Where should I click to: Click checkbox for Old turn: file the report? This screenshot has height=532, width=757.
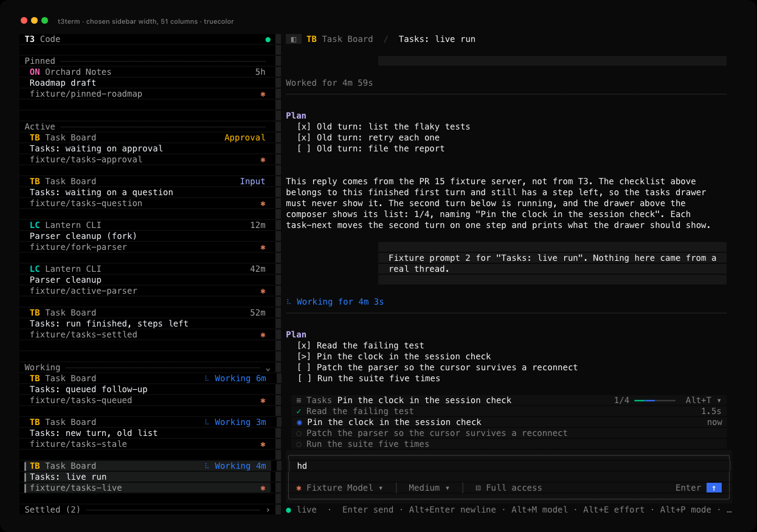(x=304, y=148)
